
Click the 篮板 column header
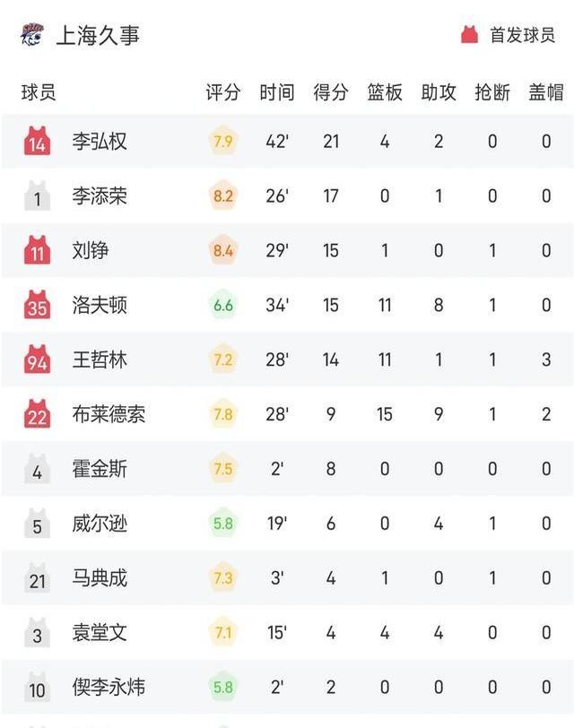pyautogui.click(x=385, y=92)
